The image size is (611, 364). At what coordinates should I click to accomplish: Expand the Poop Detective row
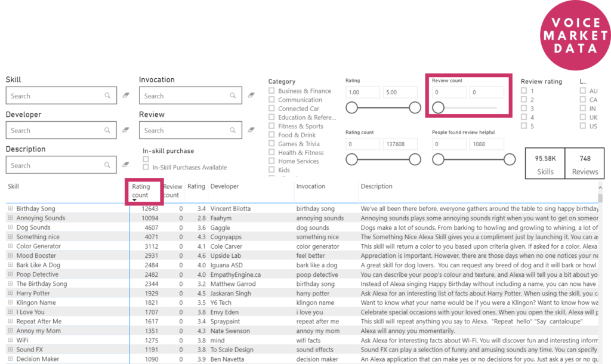[x=11, y=274]
